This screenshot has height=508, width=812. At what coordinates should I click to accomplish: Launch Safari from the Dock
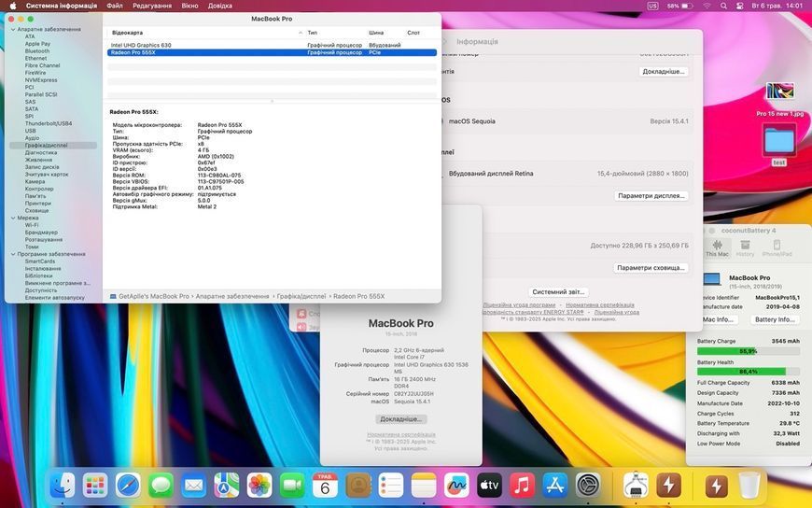tap(128, 486)
